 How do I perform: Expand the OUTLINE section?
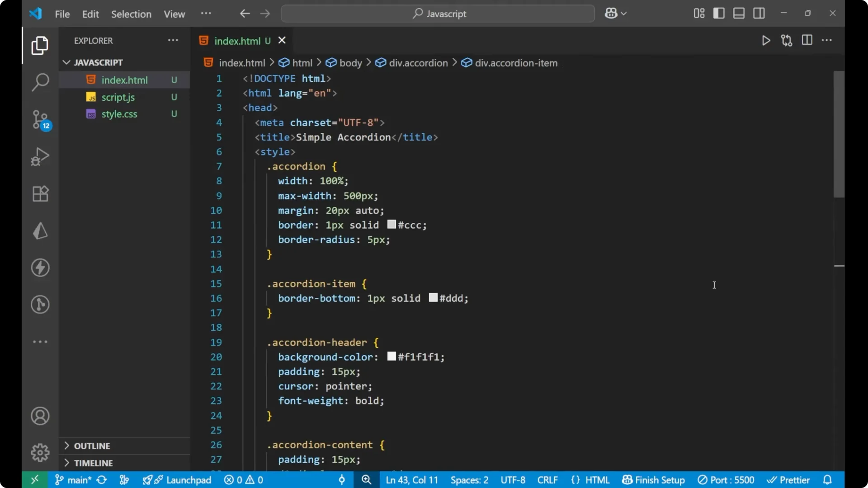pyautogui.click(x=92, y=446)
